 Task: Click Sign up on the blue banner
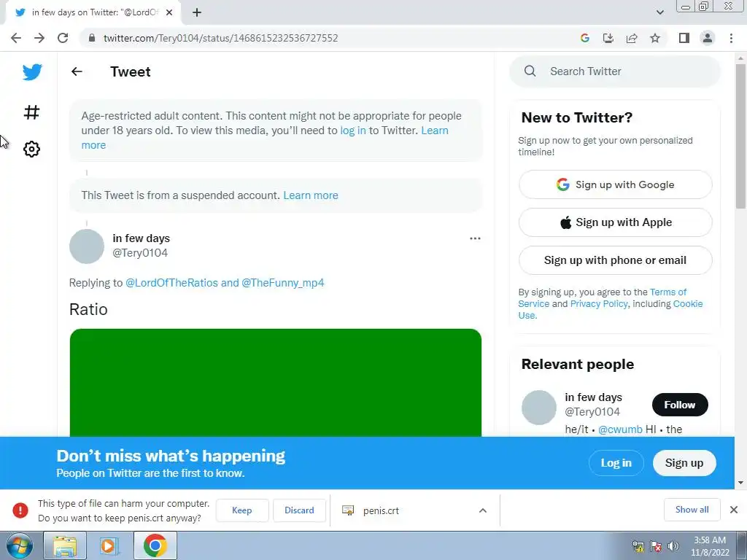tap(684, 463)
